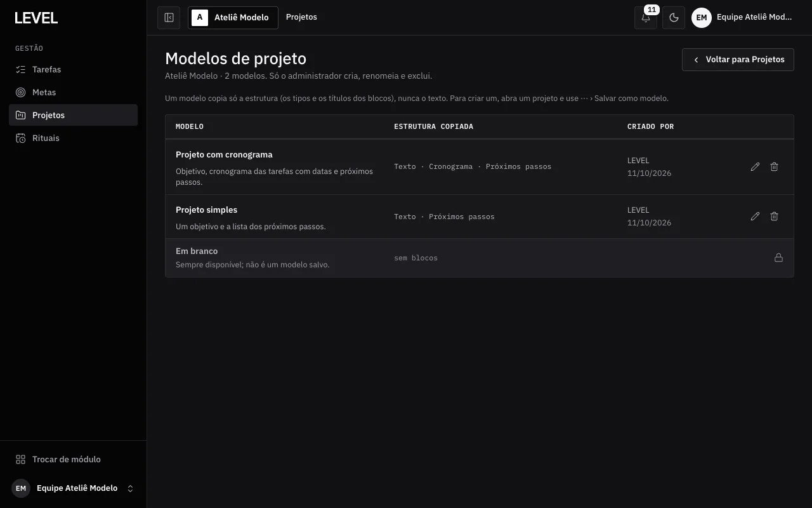This screenshot has width=812, height=508.
Task: Click the LEVEL logo
Action: click(36, 18)
